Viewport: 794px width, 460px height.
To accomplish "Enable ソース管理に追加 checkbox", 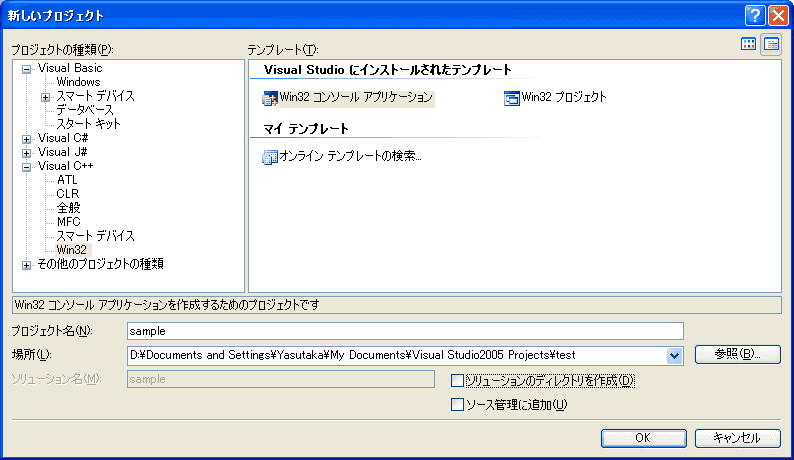I will [457, 404].
